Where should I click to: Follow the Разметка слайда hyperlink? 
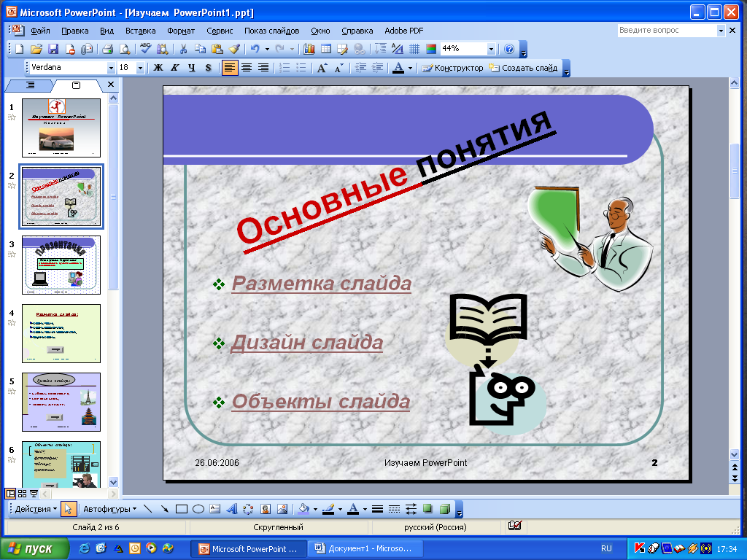pyautogui.click(x=321, y=284)
